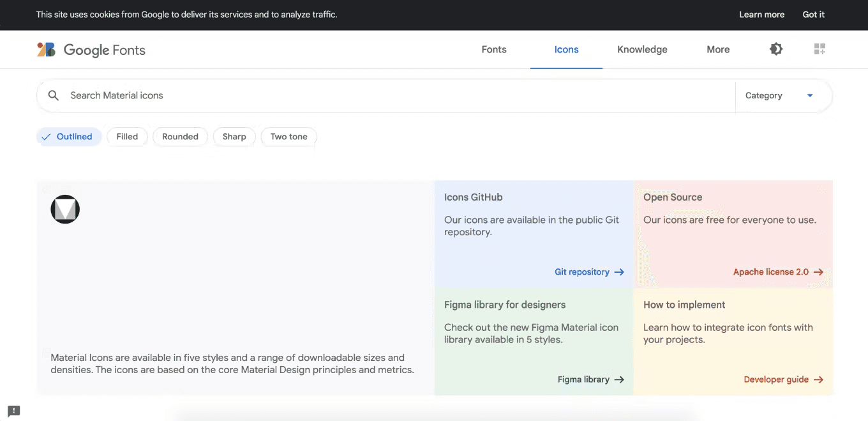The height and width of the screenshot is (421, 868).
Task: Open the Figma library link
Action: tap(583, 379)
